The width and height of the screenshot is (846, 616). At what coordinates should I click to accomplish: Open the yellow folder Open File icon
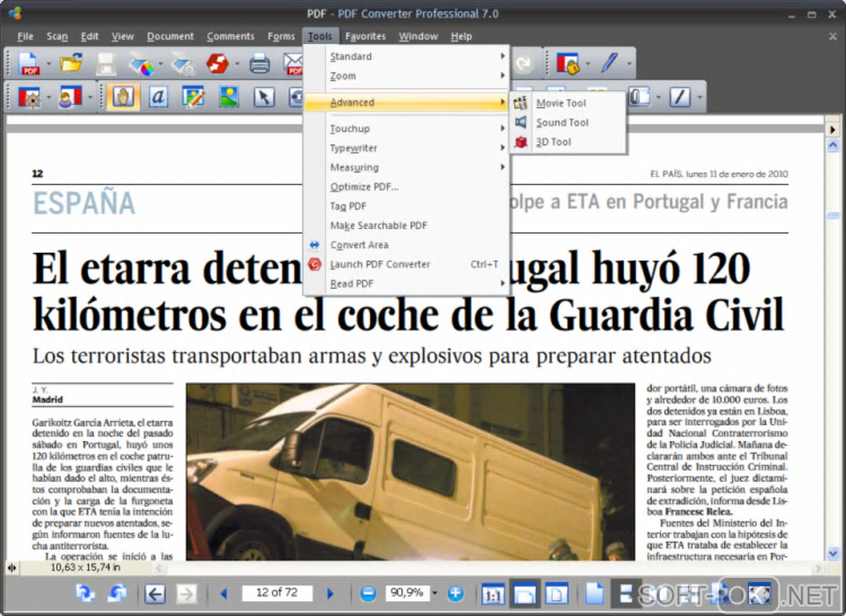click(71, 64)
